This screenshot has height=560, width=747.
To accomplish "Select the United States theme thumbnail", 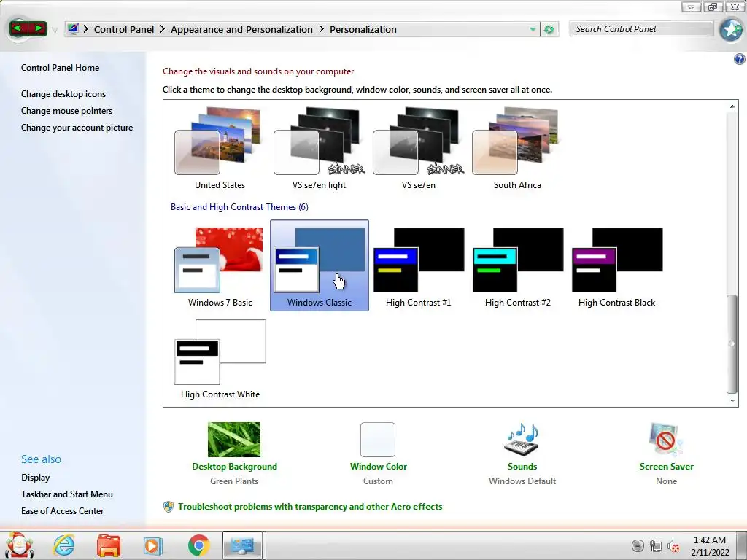I will coord(220,148).
